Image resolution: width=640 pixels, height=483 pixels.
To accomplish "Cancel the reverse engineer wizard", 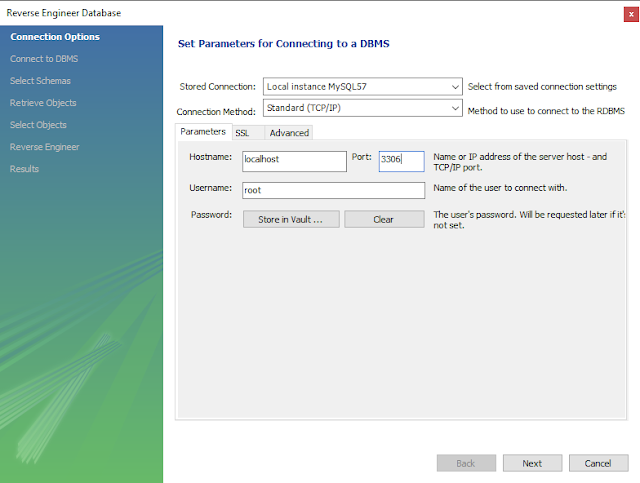I will tap(598, 463).
